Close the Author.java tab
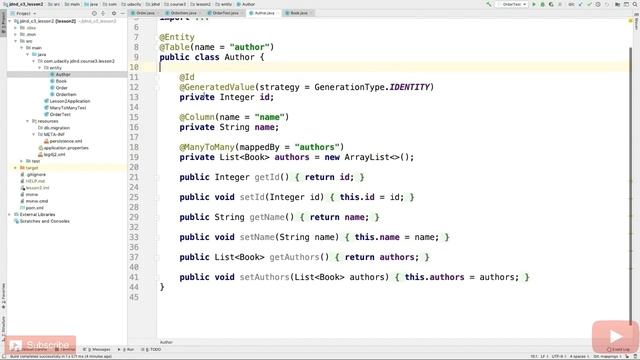Screen dimensions: 640x360 (x=278, y=13)
